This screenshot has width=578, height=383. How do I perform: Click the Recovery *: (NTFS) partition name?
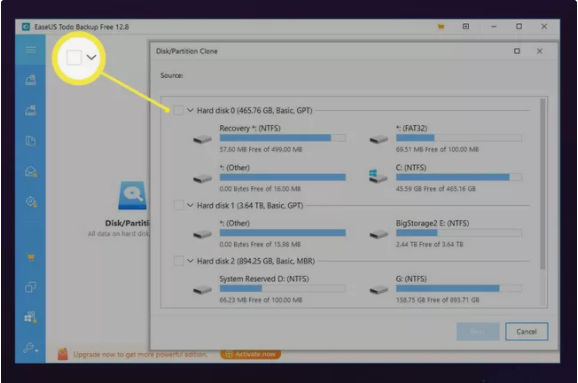tap(250, 128)
